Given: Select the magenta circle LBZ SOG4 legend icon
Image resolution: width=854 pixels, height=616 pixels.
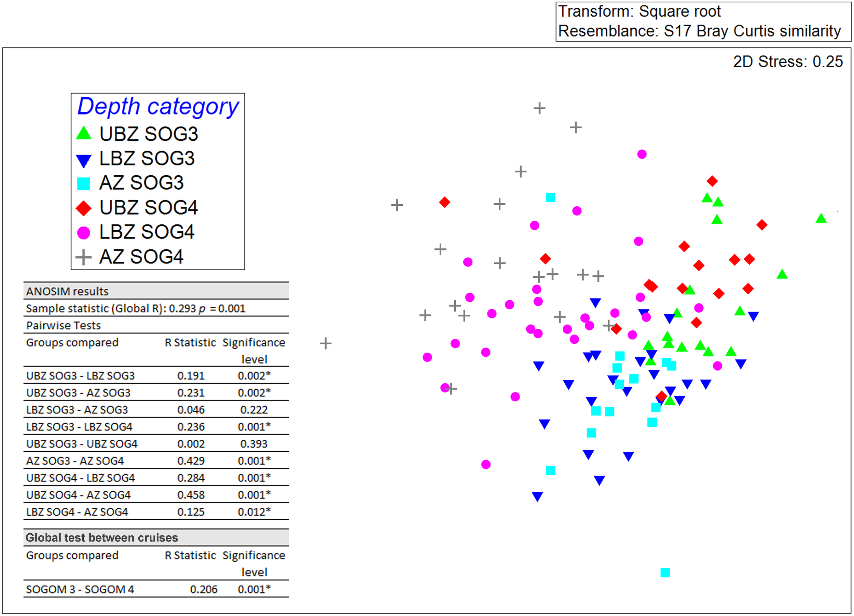Looking at the screenshot, I should [84, 233].
